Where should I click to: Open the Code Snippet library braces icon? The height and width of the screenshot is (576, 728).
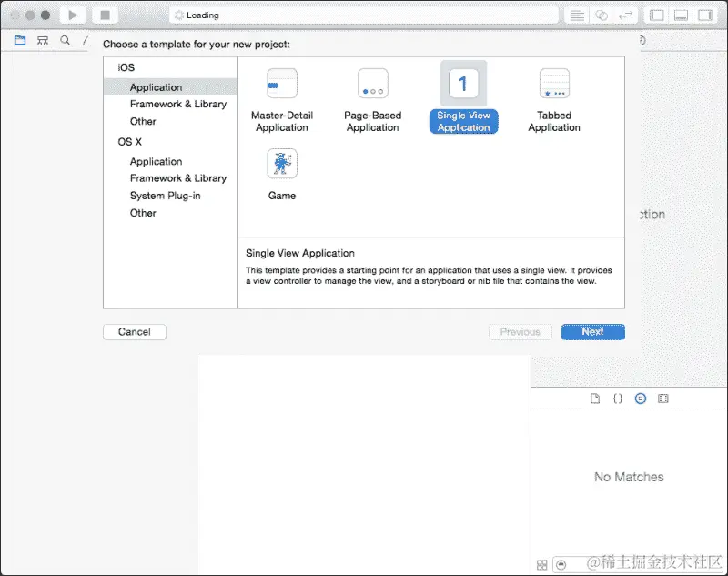[618, 399]
